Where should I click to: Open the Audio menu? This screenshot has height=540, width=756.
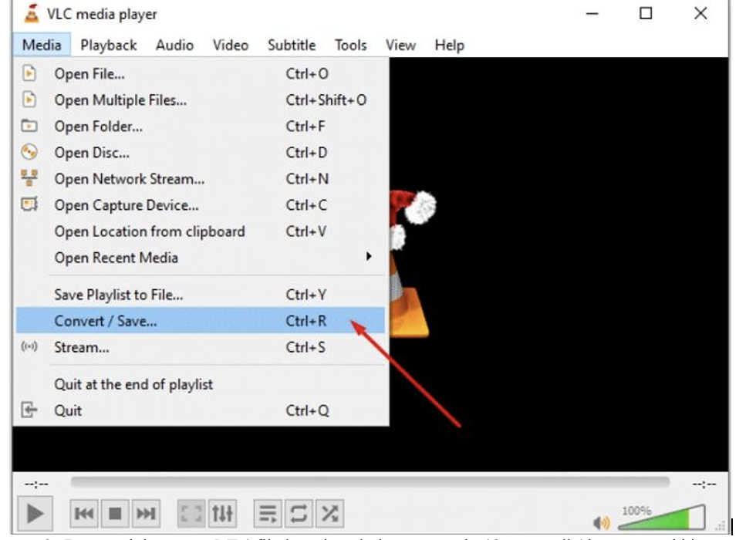click(x=174, y=45)
